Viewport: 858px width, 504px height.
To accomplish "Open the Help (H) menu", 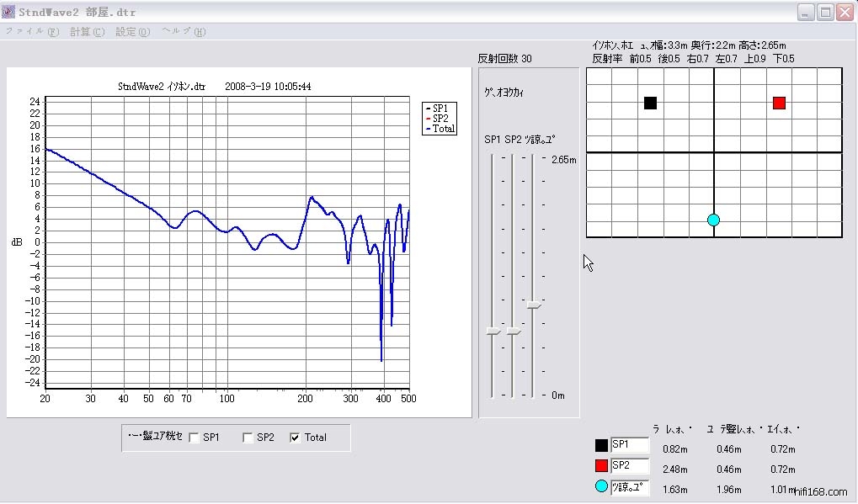I will coord(183,32).
